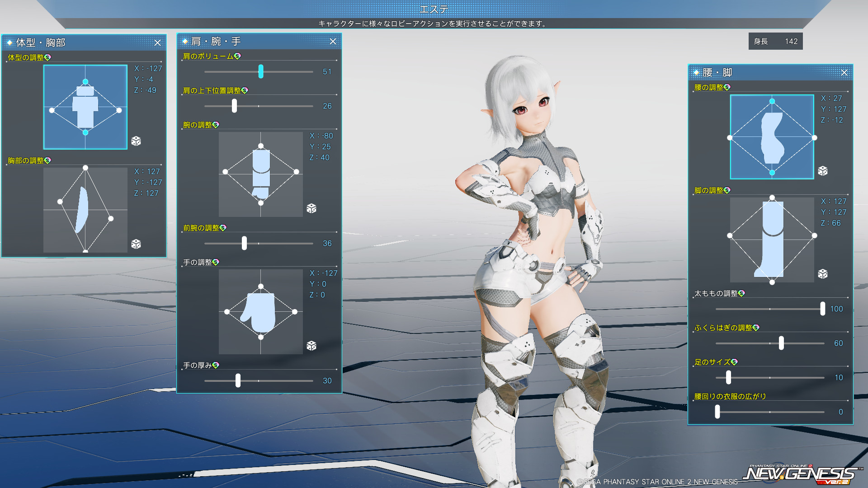Randomize body type with 体型の調整 dice icon
Viewport: 868px width, 488px height.
136,141
